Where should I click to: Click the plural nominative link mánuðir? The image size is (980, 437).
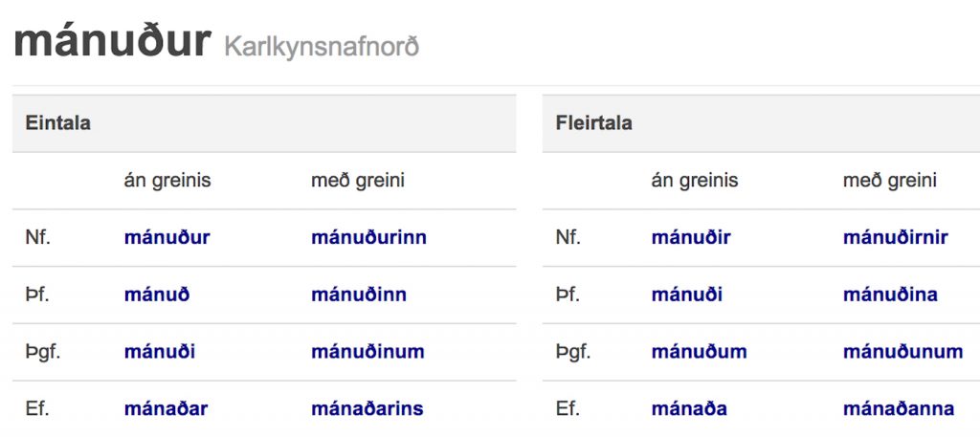point(691,237)
